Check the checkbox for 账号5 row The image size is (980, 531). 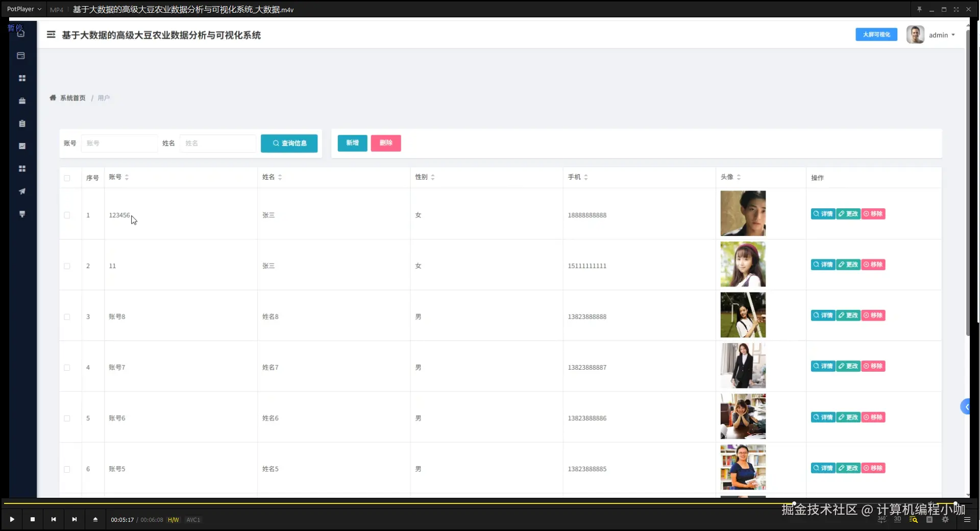pyautogui.click(x=67, y=469)
